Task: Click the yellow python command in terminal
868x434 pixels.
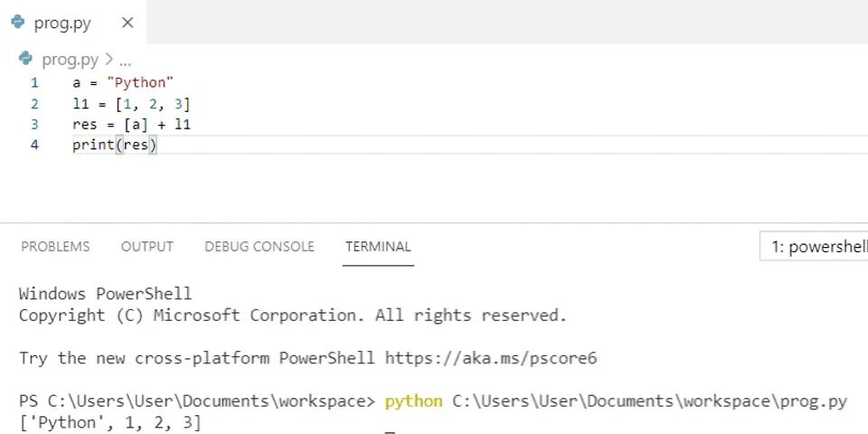Action: tap(413, 401)
